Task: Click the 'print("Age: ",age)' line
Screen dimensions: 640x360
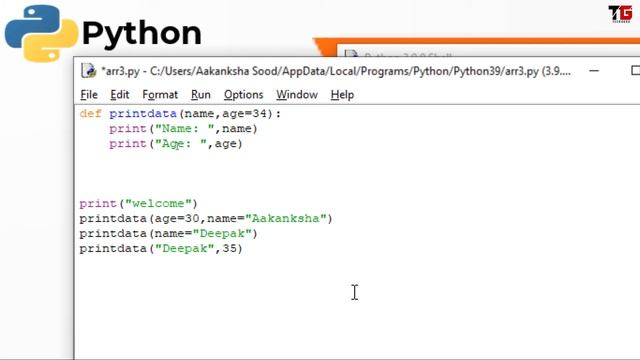Action: 176,144
